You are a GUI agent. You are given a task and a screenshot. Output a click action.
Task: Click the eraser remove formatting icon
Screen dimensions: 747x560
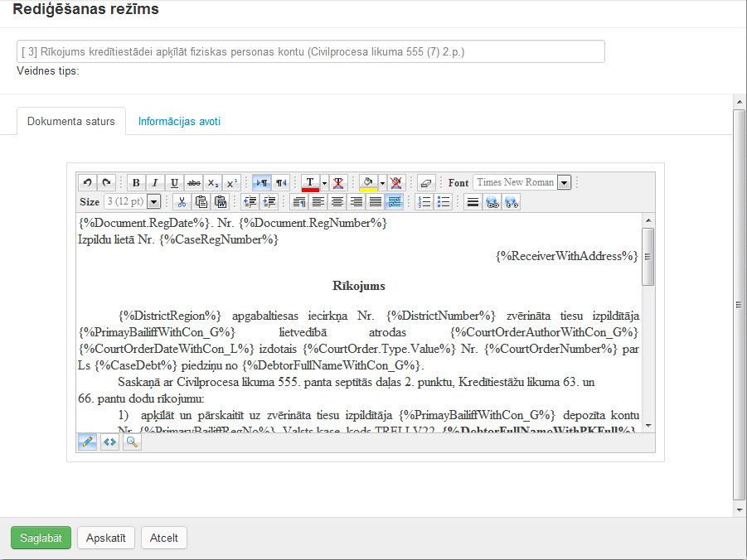point(426,183)
